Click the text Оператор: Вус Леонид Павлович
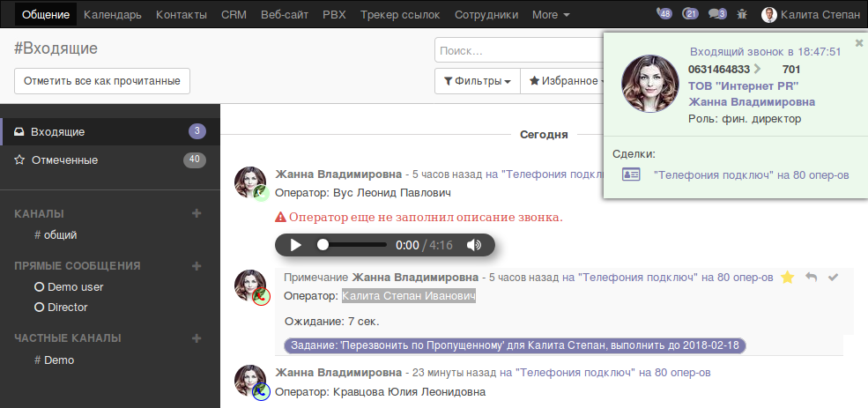 pos(362,193)
